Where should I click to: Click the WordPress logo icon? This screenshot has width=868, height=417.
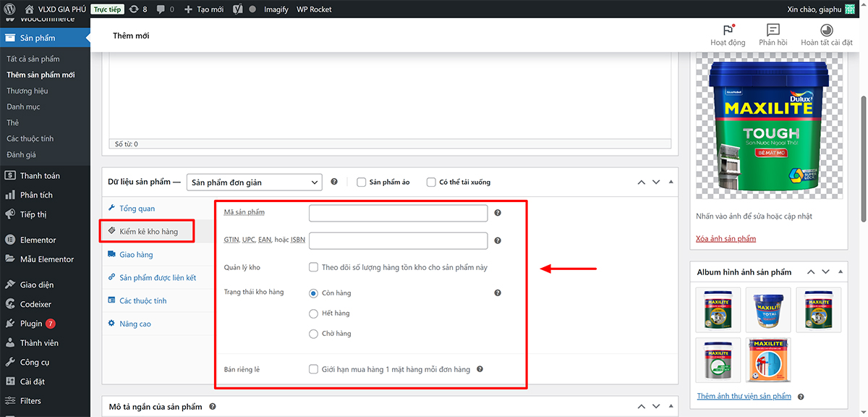click(9, 9)
